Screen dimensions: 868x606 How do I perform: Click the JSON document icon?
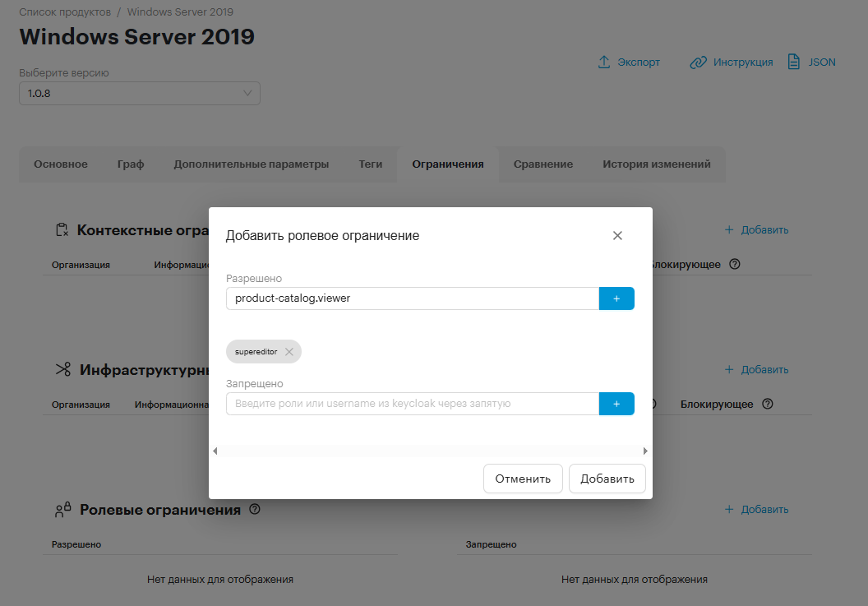click(x=793, y=62)
